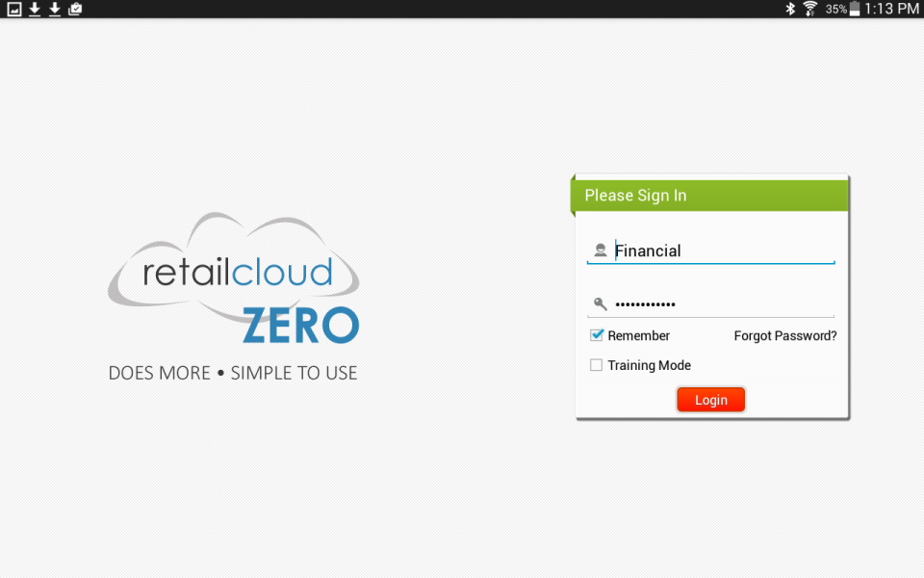Open the Forgot Password link
924x578 pixels.
[785, 335]
